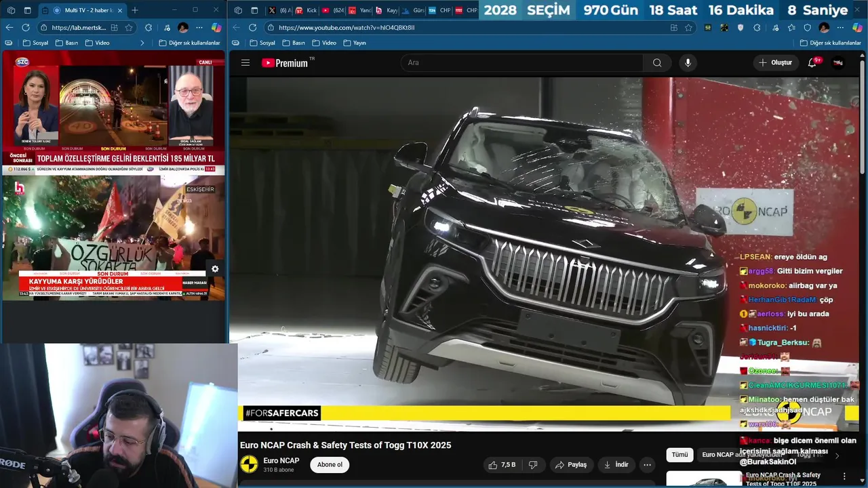Open Browser essentials shield icon
Screen dimensions: 868x488
tap(807, 28)
